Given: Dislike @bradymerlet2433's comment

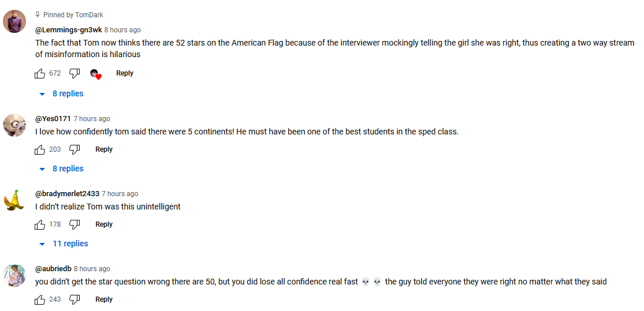Looking at the screenshot, I should click(75, 224).
